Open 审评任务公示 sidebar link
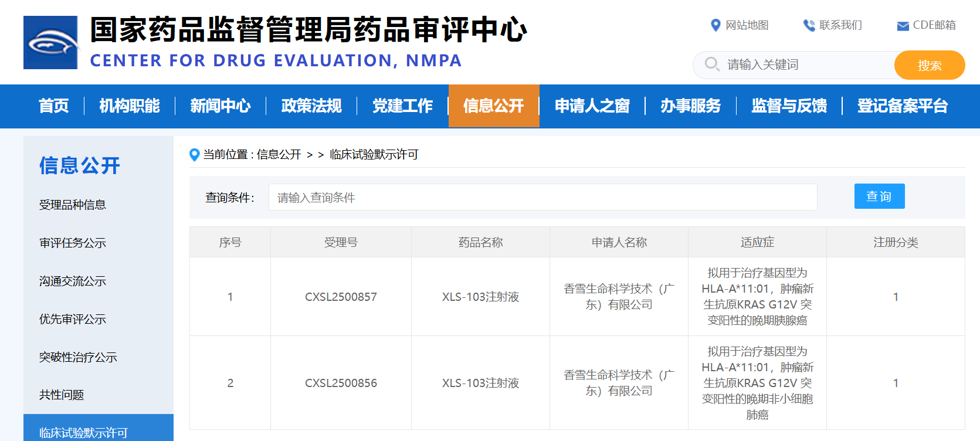 point(73,243)
